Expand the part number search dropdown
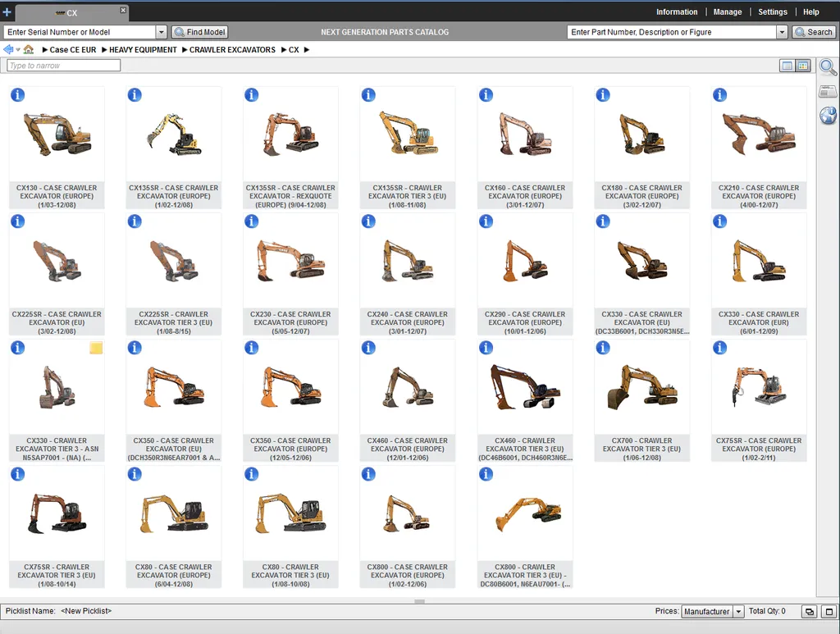 click(x=782, y=32)
